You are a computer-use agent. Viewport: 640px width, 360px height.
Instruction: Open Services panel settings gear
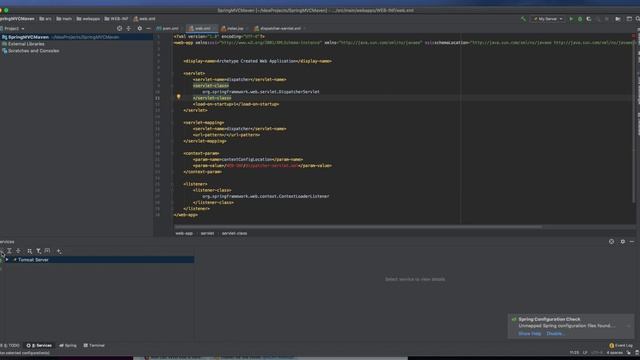[622, 242]
